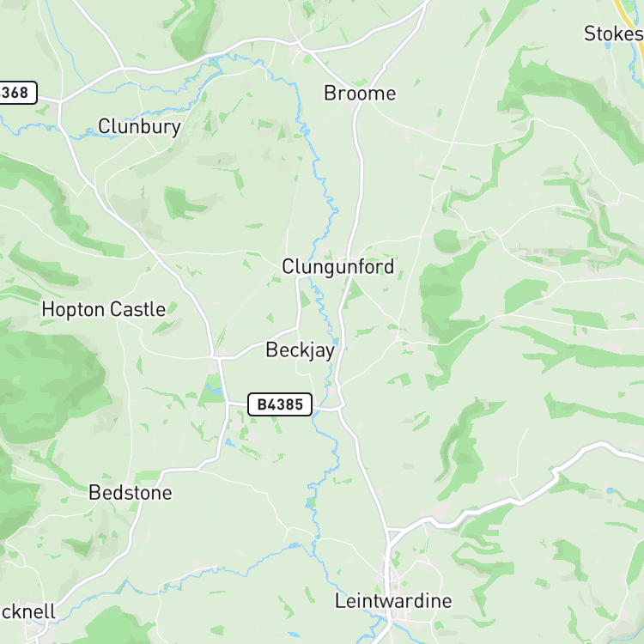Viewport: 644px width, 644px height.
Task: Click the Bedstone village name
Action: tap(131, 493)
